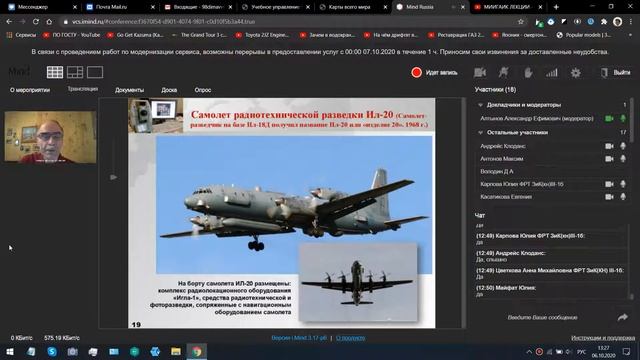Open the Windows Start menu
The image size is (640, 360).
click(10, 351)
